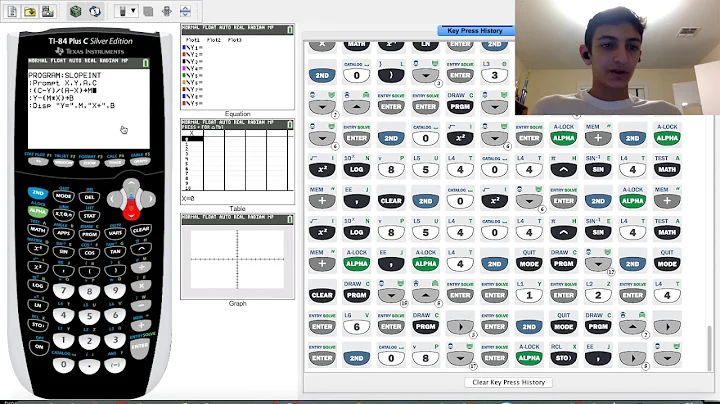This screenshot has height=404, width=720.
Task: Click the DEL key on the calculator
Action: [89, 197]
